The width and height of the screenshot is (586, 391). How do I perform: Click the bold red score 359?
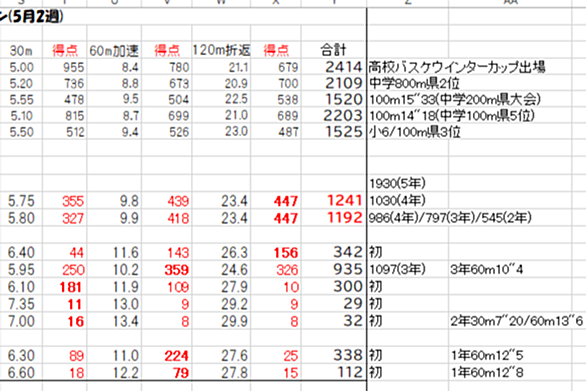click(x=177, y=270)
